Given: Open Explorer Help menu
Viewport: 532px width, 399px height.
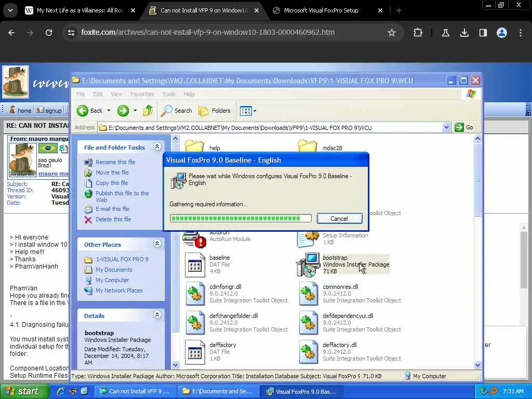Looking at the screenshot, I should pyautogui.click(x=189, y=94).
